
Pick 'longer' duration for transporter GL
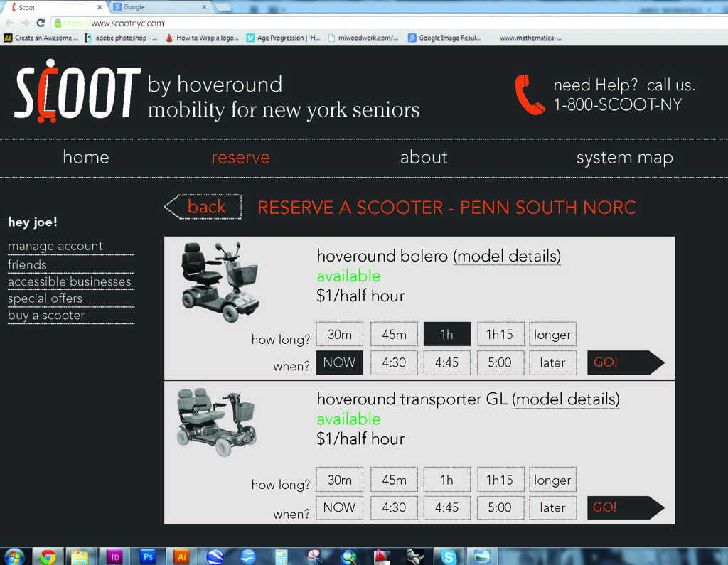click(552, 480)
